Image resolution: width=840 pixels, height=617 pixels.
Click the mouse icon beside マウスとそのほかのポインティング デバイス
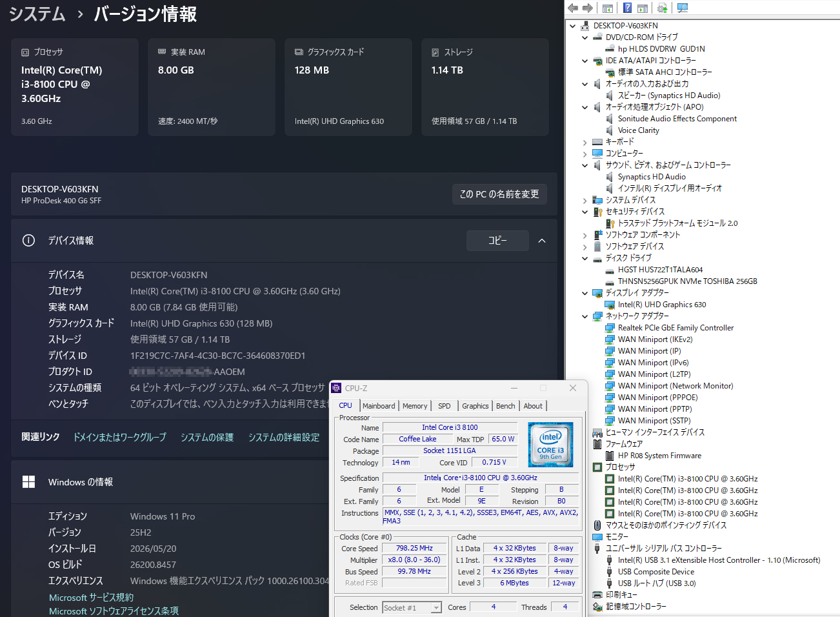[x=597, y=525]
